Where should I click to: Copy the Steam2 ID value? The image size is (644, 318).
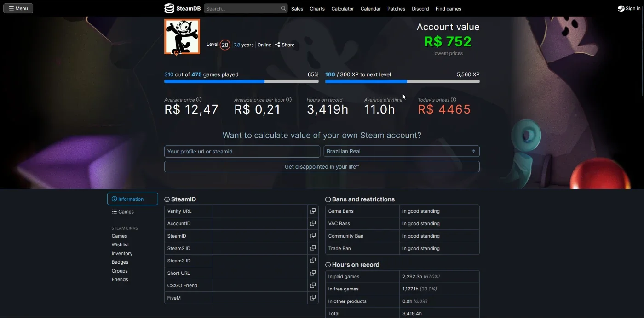tap(313, 248)
